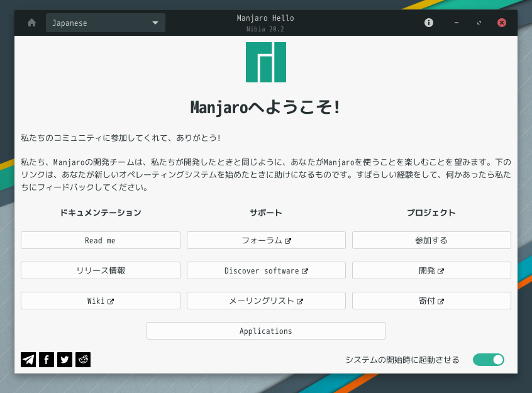This screenshot has height=393, width=532.
Task: Click the Nibia 20.2 version subtitle
Action: point(265,29)
